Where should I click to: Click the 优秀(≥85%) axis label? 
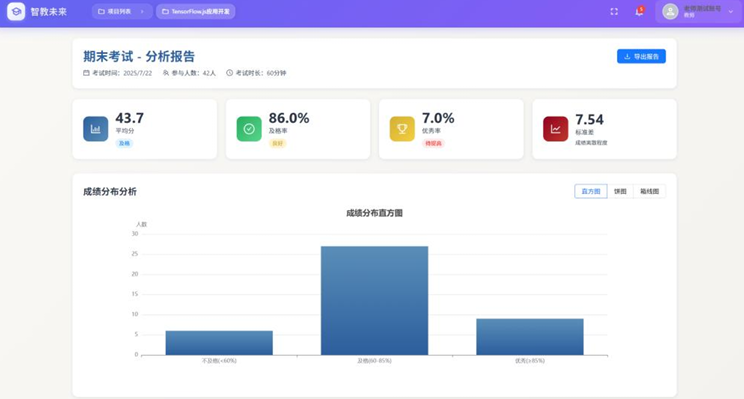pyautogui.click(x=530, y=361)
